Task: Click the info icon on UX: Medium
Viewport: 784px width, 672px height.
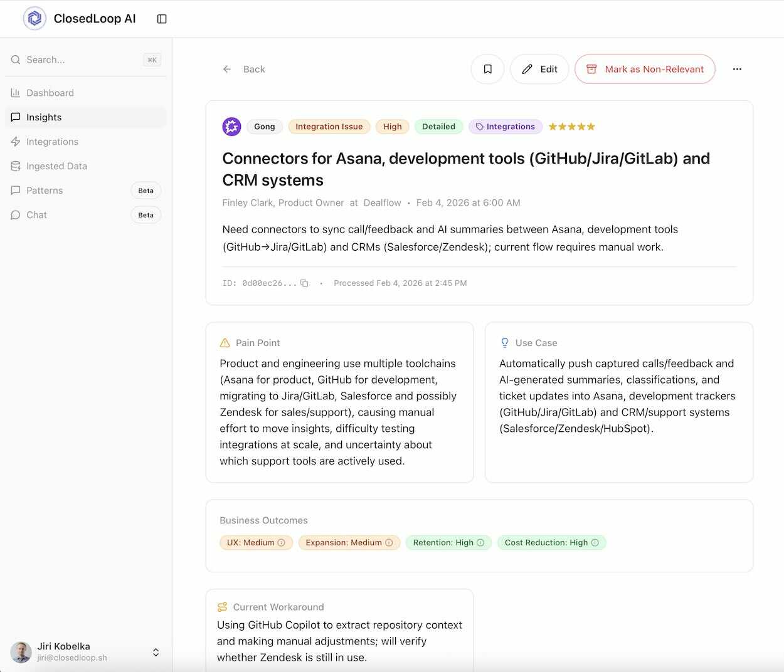Action: (282, 543)
